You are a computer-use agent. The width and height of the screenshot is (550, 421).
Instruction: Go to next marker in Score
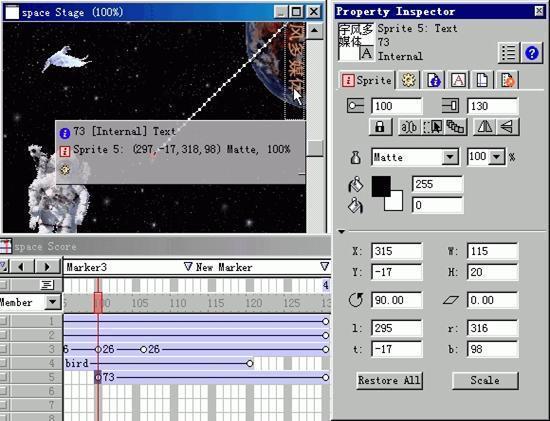(x=47, y=267)
